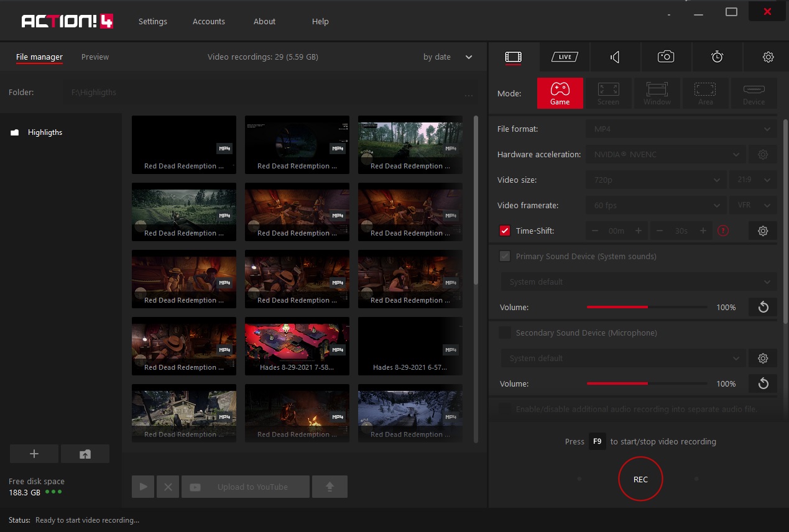Click Upload to YouTube button

click(x=246, y=487)
